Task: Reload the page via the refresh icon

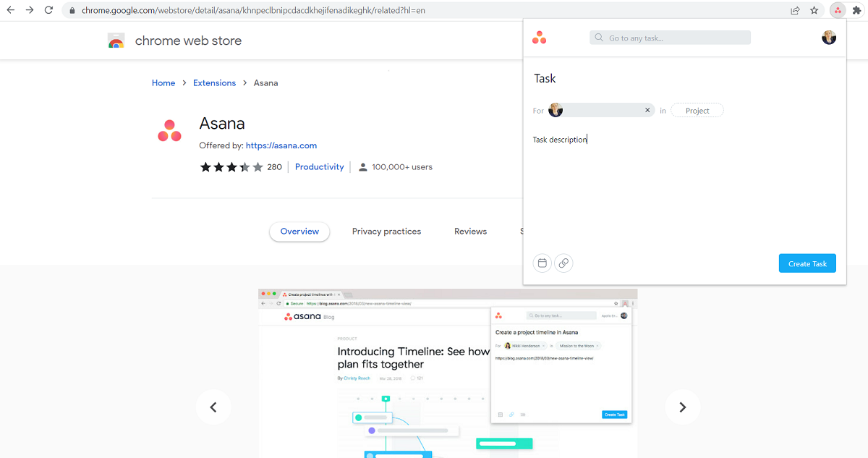Action: tap(48, 10)
